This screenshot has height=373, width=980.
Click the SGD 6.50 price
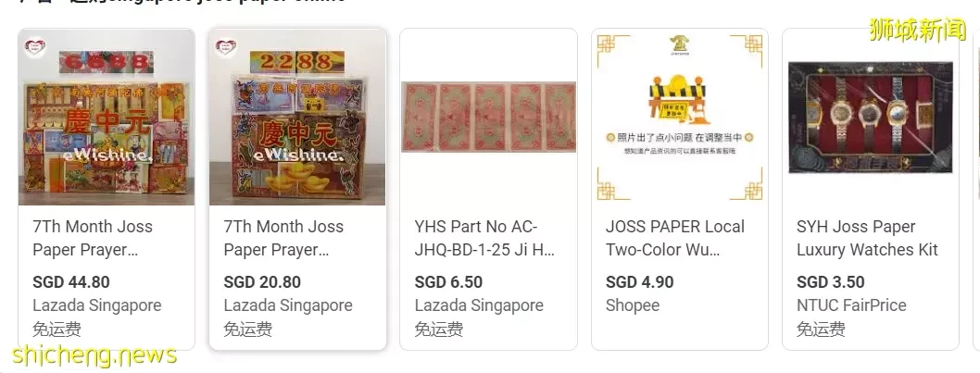coord(448,281)
